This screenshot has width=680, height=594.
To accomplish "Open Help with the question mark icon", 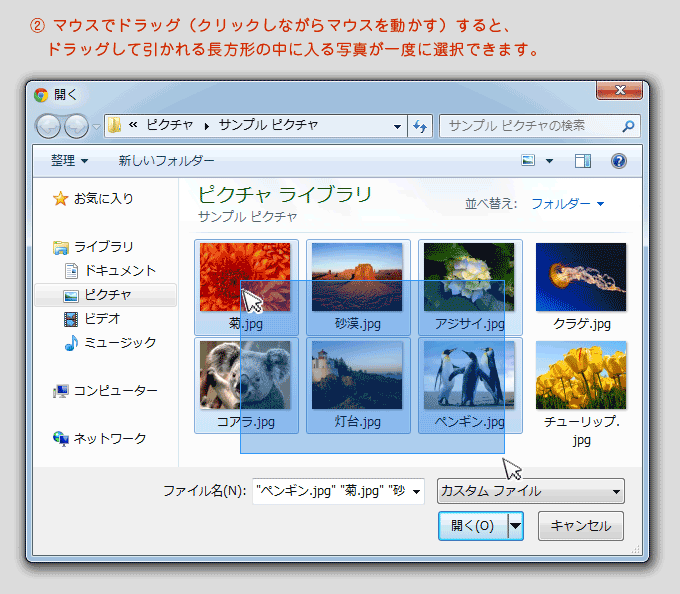I will pyautogui.click(x=619, y=161).
